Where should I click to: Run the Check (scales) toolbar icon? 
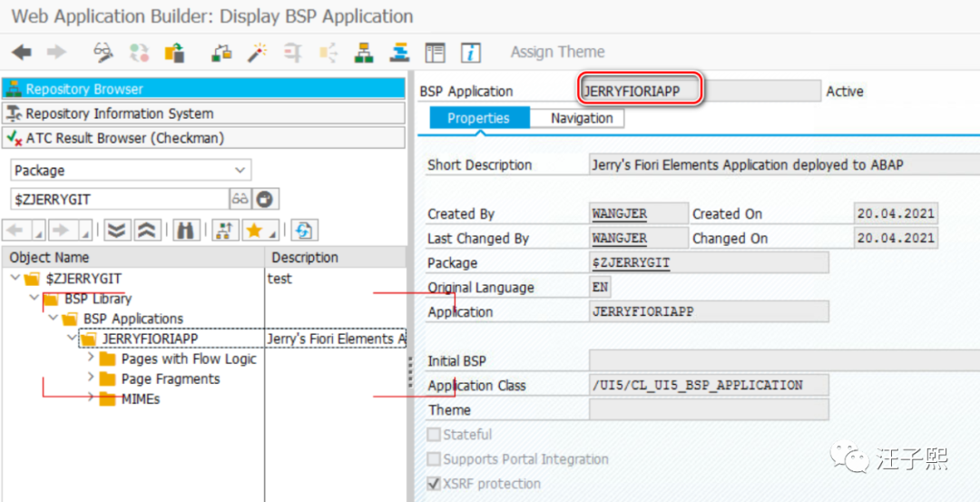click(222, 53)
